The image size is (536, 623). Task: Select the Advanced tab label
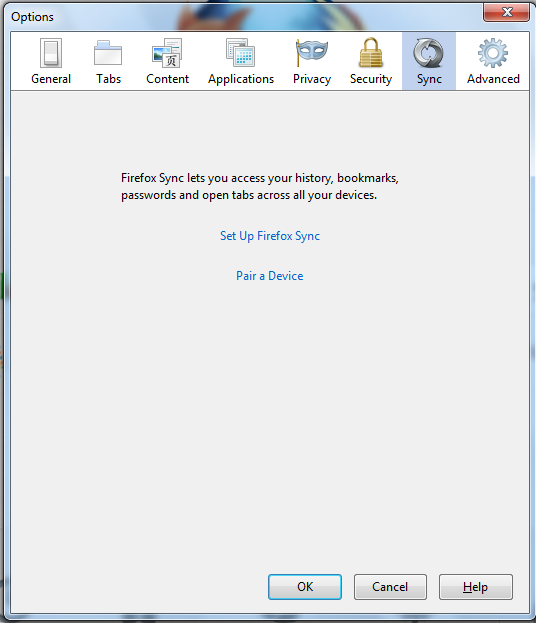coord(493,79)
